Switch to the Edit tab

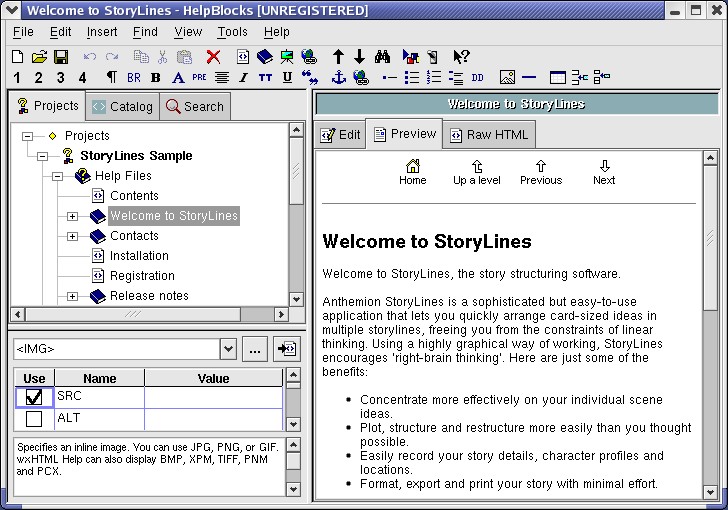click(340, 135)
